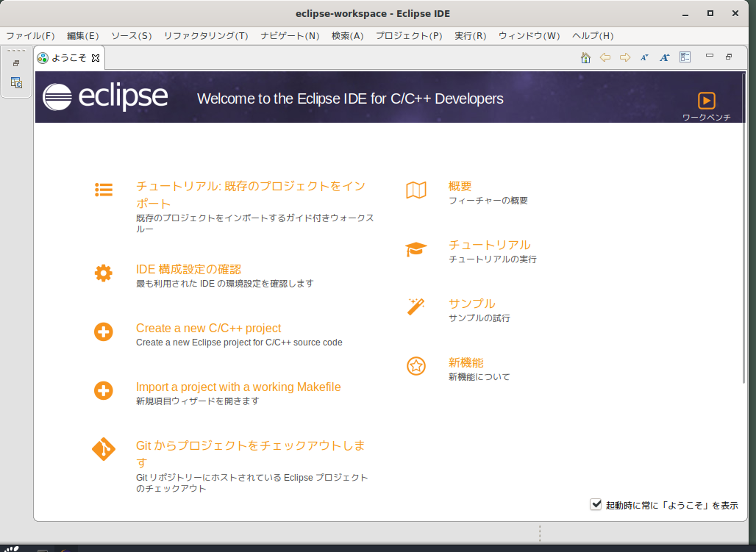Click the list icon for the import tutorial
This screenshot has height=552, width=756.
[104, 190]
